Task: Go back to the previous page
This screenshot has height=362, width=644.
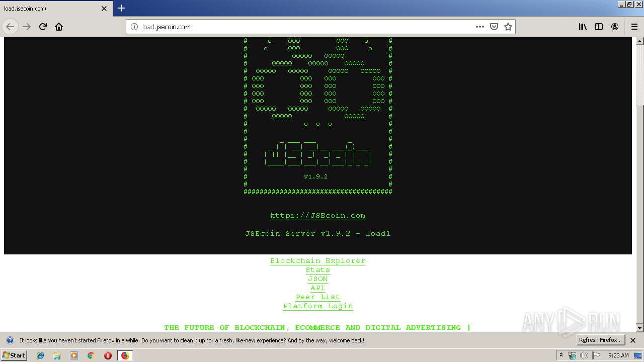Action: click(x=10, y=27)
